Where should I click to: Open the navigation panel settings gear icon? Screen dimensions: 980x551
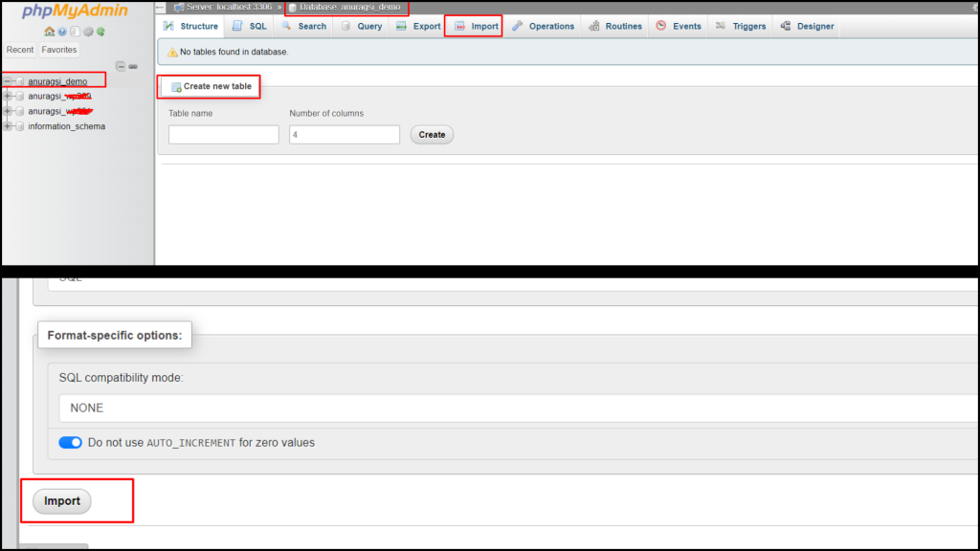pos(87,31)
